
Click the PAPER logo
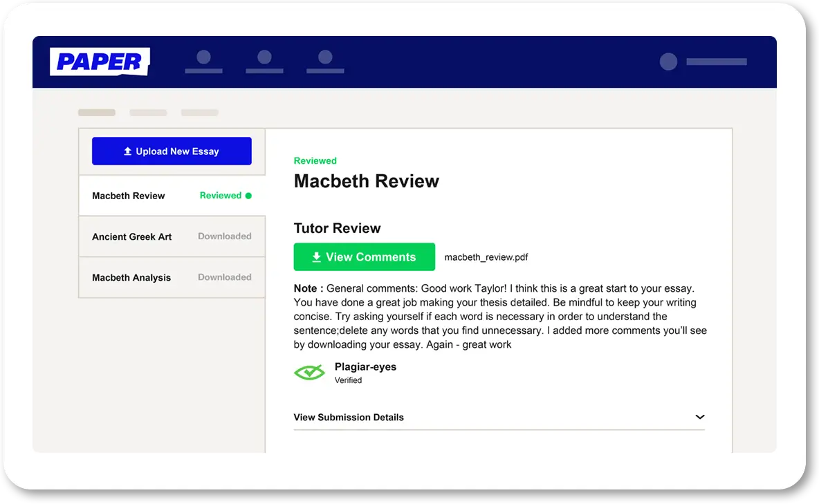(x=99, y=62)
